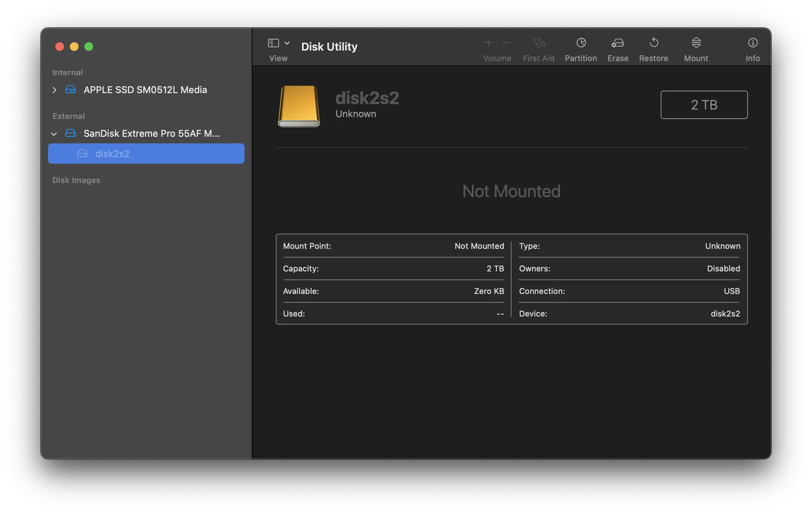Click the green fullscreen window button
Image resolution: width=812 pixels, height=513 pixels.
point(89,47)
